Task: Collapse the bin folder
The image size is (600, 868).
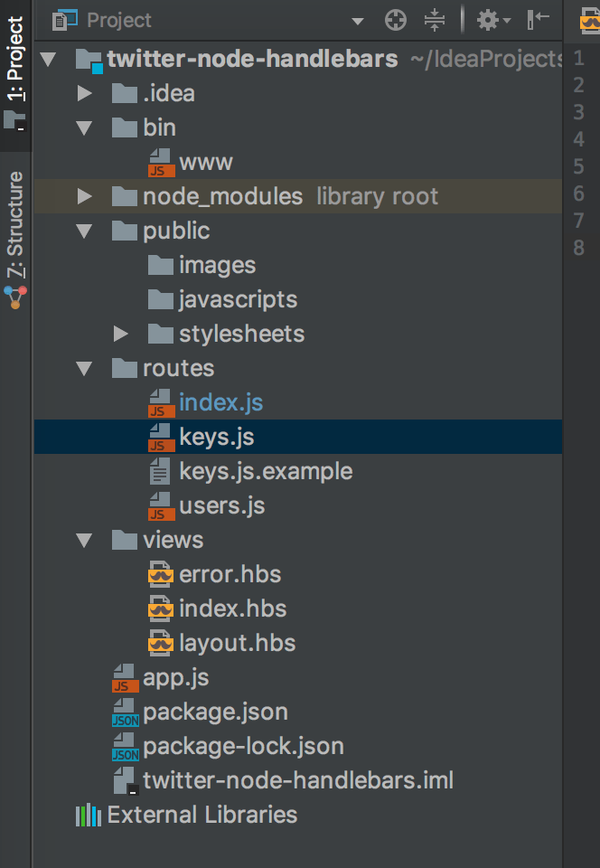Action: 85,127
